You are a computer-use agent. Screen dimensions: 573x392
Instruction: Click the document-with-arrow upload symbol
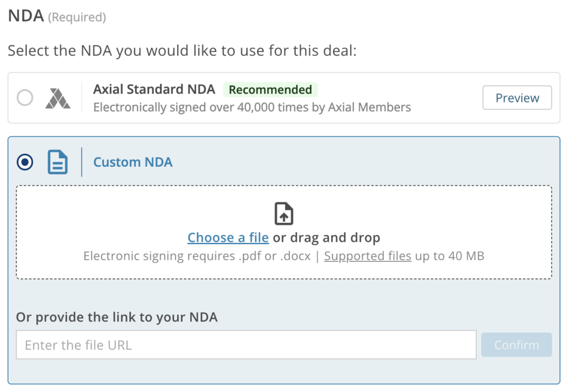click(x=285, y=213)
